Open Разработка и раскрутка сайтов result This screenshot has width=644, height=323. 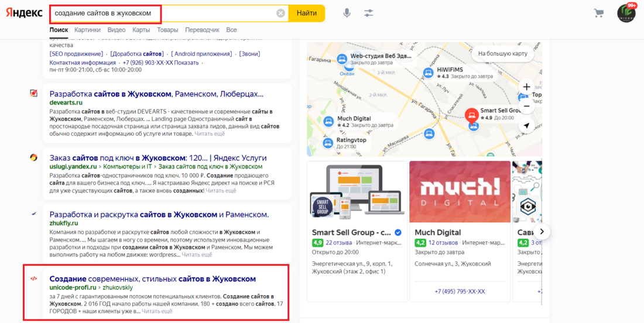(159, 215)
